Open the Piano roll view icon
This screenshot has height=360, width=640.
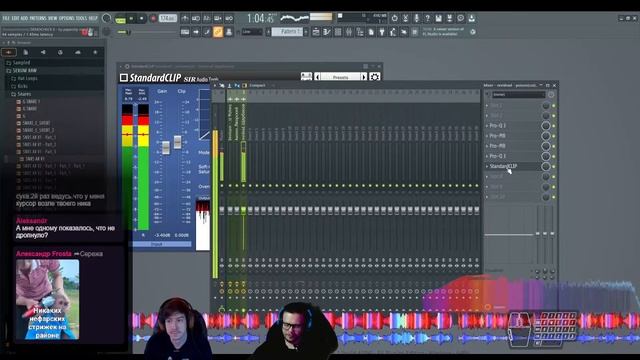pos(327,32)
